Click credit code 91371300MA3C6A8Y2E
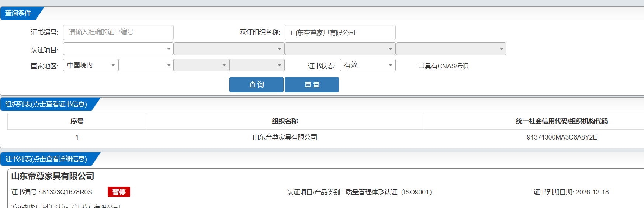This screenshot has width=644, height=208. (562, 137)
